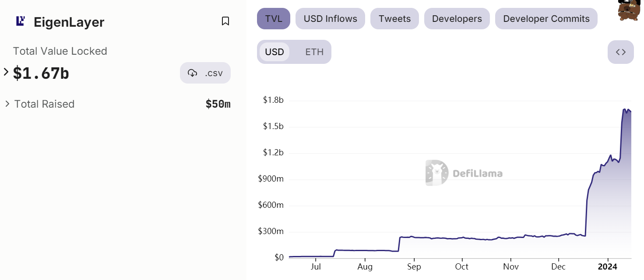
Task: Select the TVL tab
Action: point(273,18)
